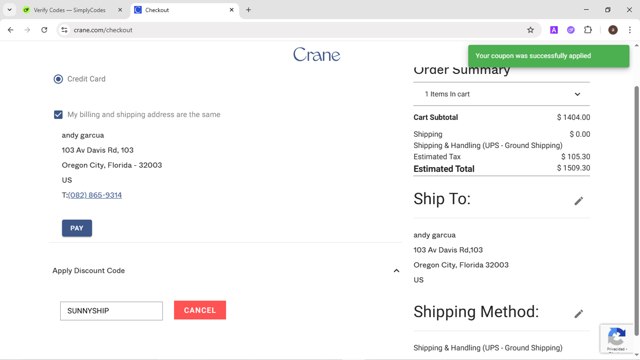
Task: Click the Estimated Tax $ 105.30 value
Action: [575, 157]
